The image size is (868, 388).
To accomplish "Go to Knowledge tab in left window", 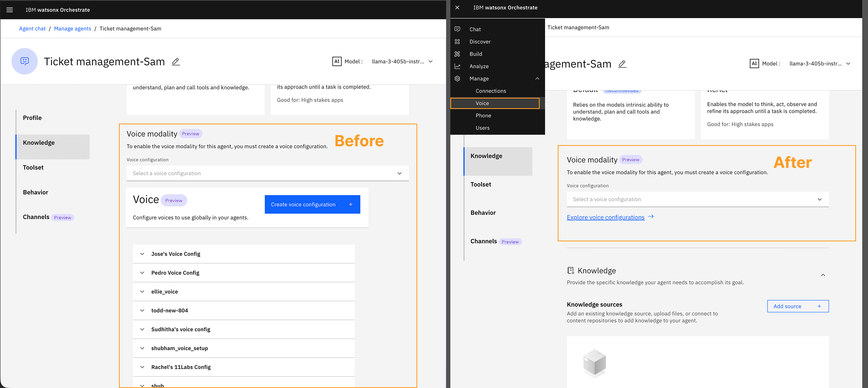I will pos(53,147).
